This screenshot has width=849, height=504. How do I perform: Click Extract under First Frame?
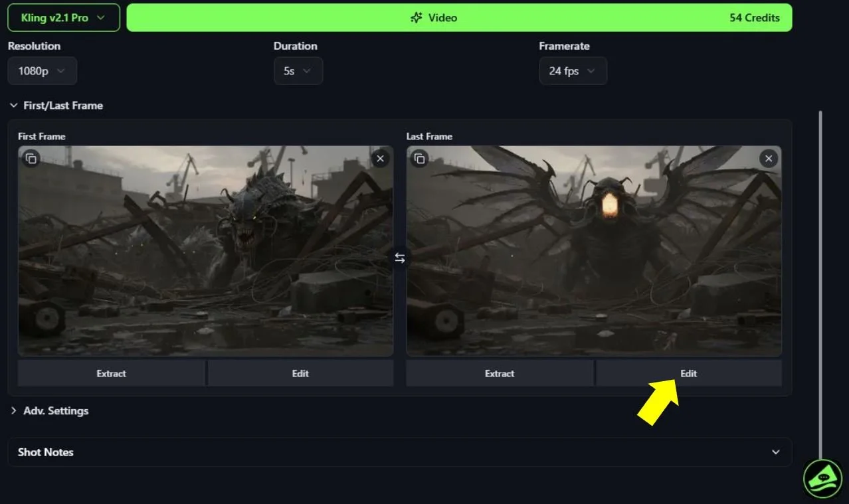(x=111, y=373)
